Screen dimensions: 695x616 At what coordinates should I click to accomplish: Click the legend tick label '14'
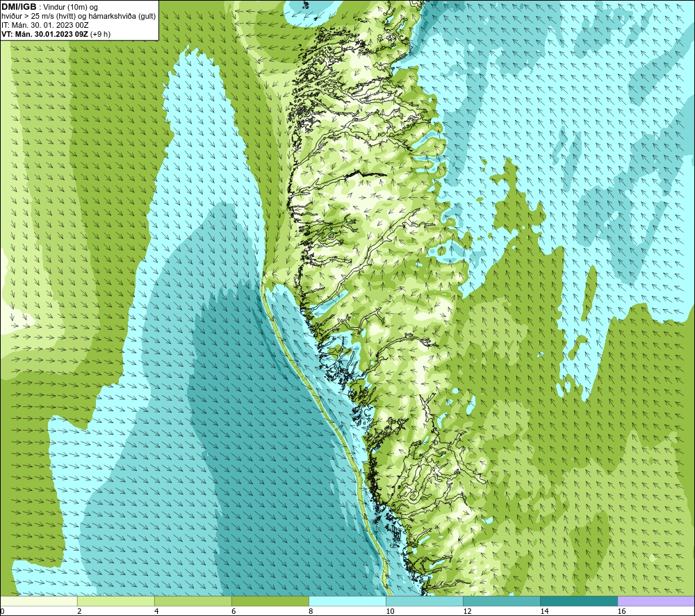(x=544, y=611)
